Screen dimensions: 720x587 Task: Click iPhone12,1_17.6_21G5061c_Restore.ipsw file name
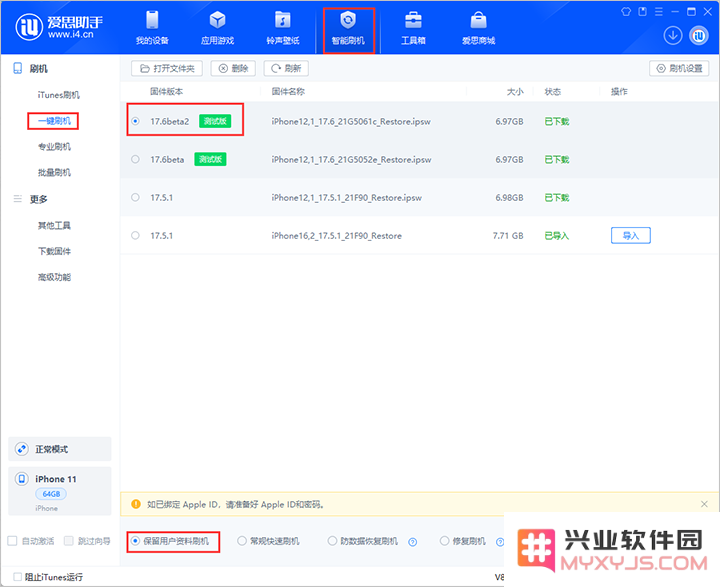click(351, 121)
